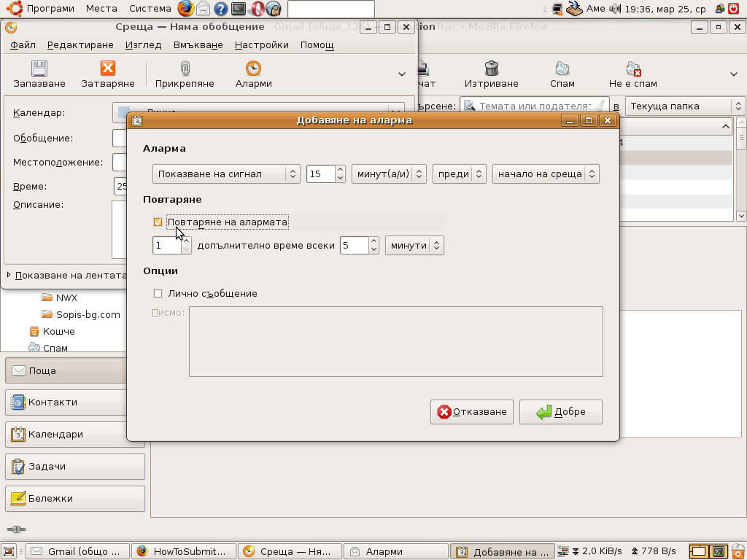
Task: Click the Не е спам icon
Action: point(633,69)
